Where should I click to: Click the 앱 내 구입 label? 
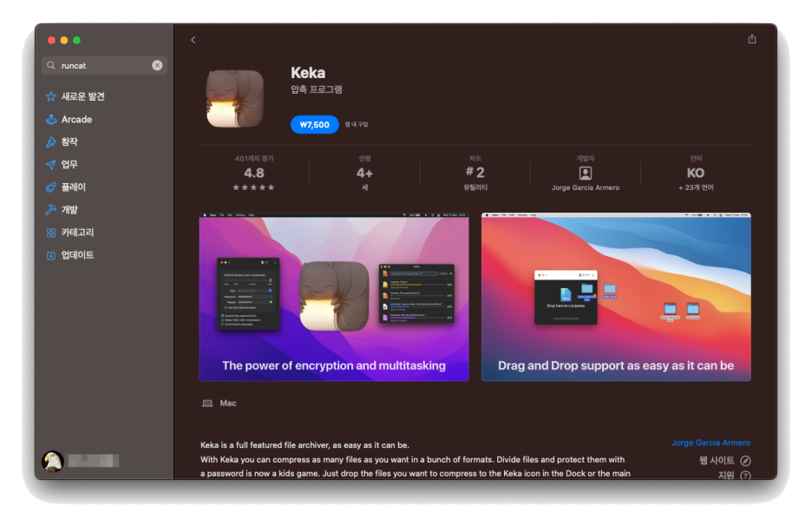click(357, 124)
